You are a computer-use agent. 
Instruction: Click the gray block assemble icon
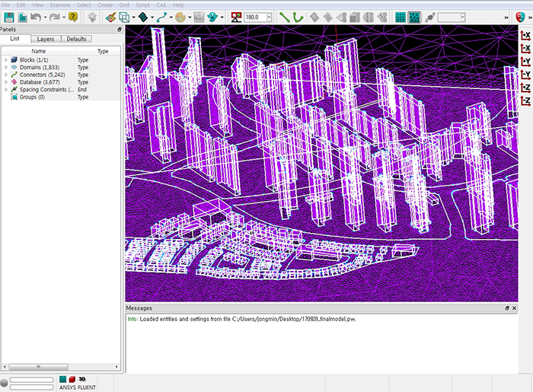355,17
